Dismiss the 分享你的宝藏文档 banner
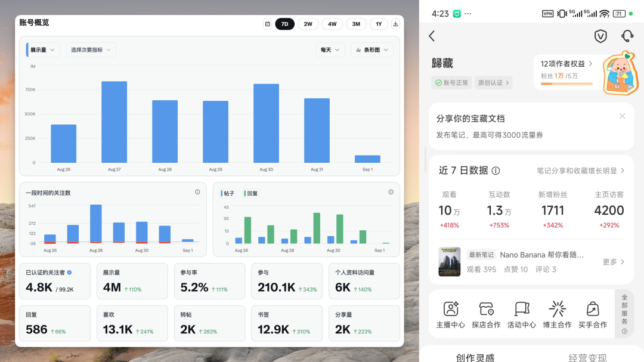The height and width of the screenshot is (362, 644). click(x=622, y=116)
